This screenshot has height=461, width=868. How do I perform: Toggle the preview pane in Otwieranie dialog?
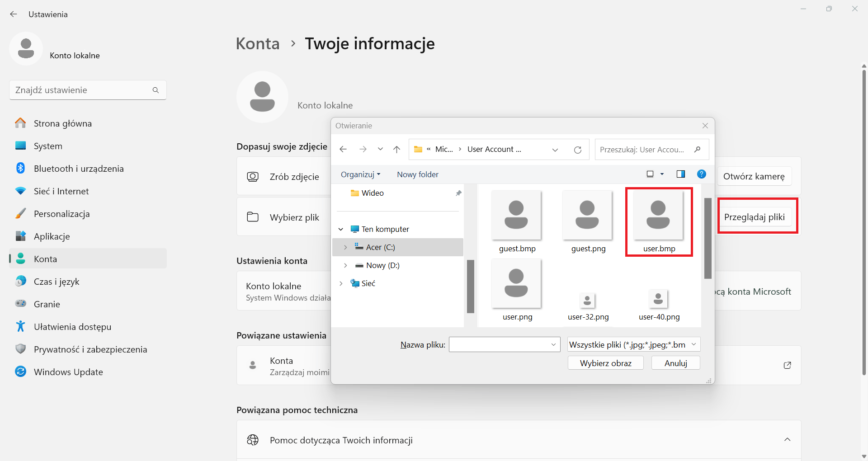[x=680, y=174]
